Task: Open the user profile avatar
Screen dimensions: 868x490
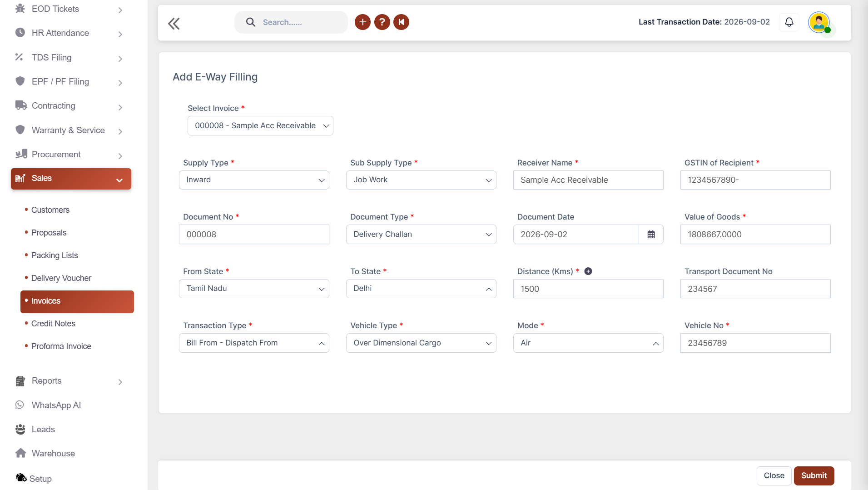Action: click(819, 22)
